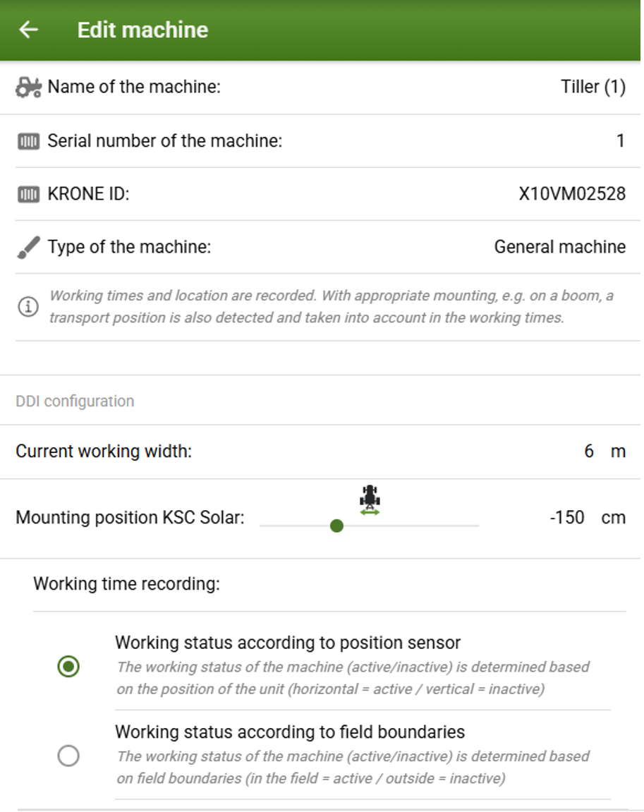This screenshot has width=644, height=812.
Task: Edit the mounting position value -150
Action: (x=567, y=518)
